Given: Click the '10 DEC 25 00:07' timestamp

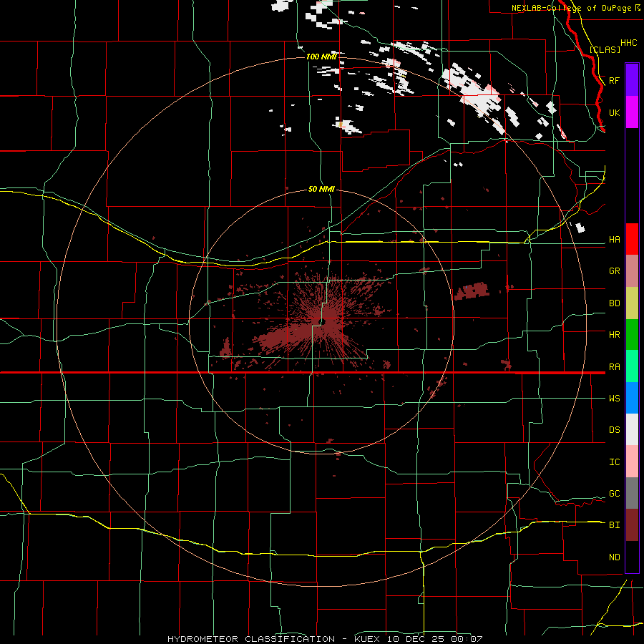Looking at the screenshot, I should coord(434,639).
